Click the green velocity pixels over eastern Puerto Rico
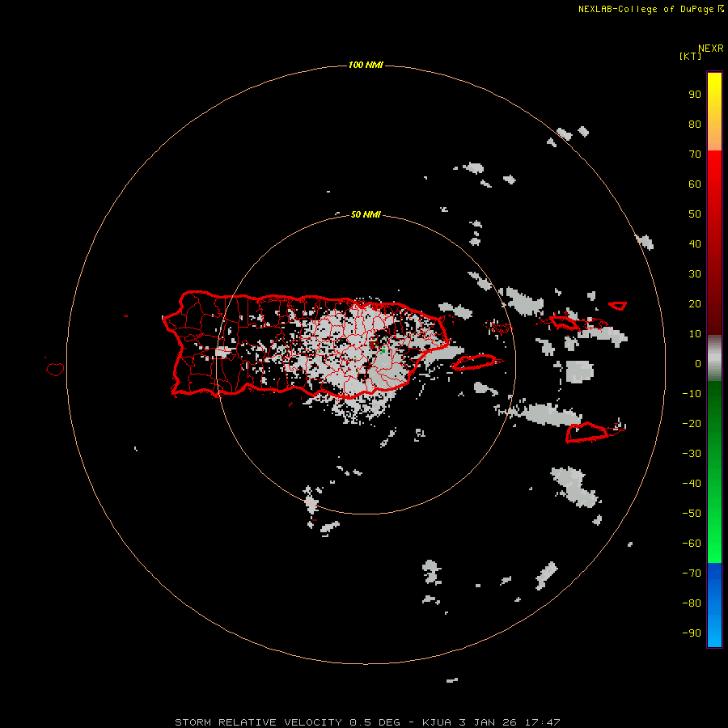Viewport: 728px width, 728px height. click(x=383, y=351)
